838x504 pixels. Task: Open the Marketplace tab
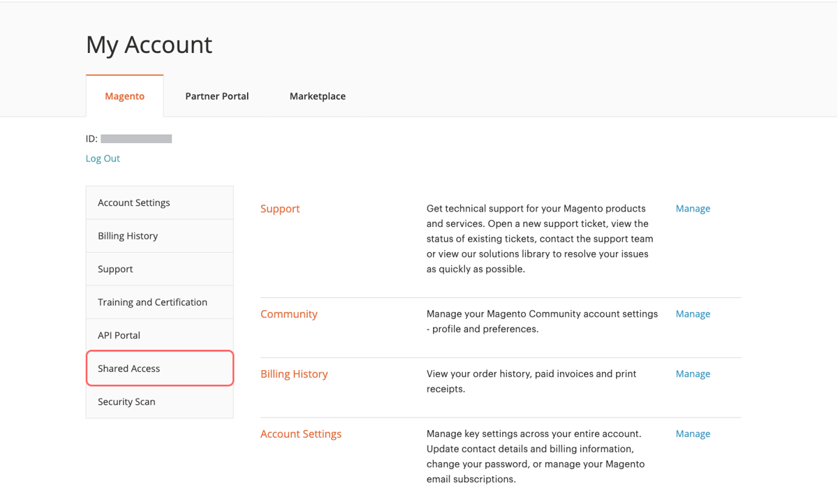point(317,96)
